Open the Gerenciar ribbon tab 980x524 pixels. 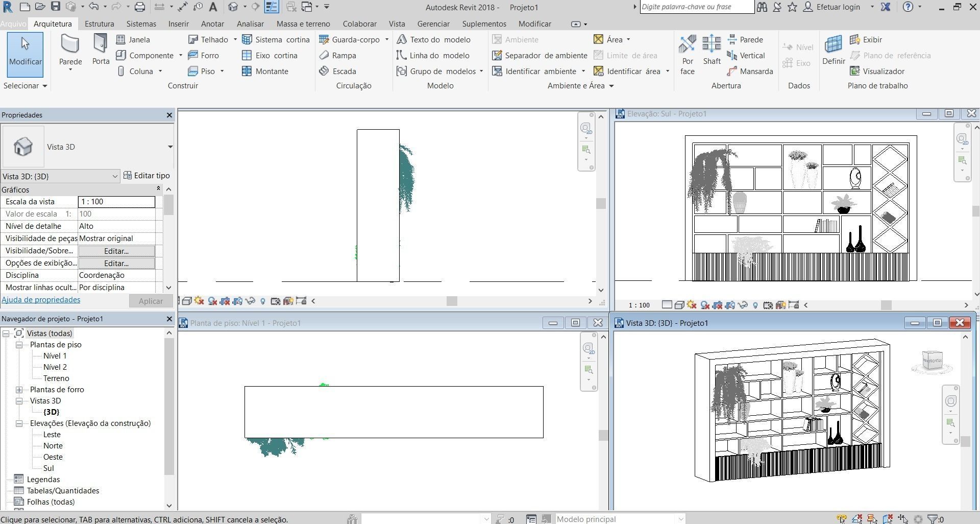point(433,24)
